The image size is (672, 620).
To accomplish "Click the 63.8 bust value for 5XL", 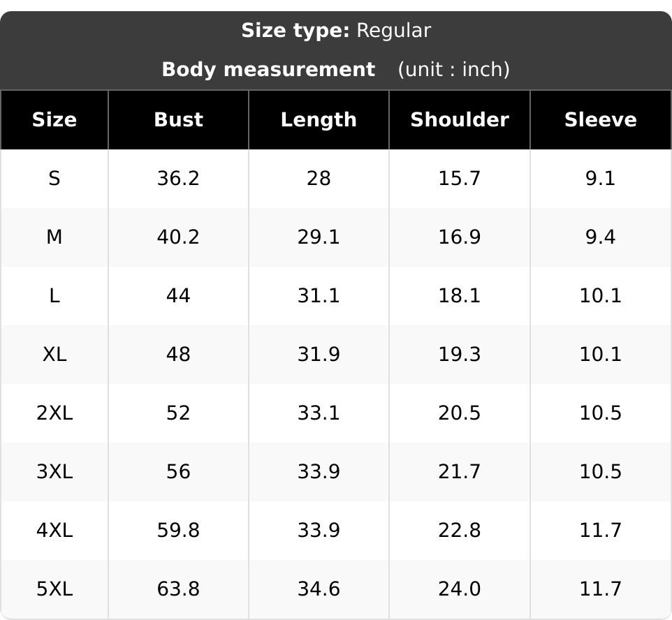I will [178, 589].
